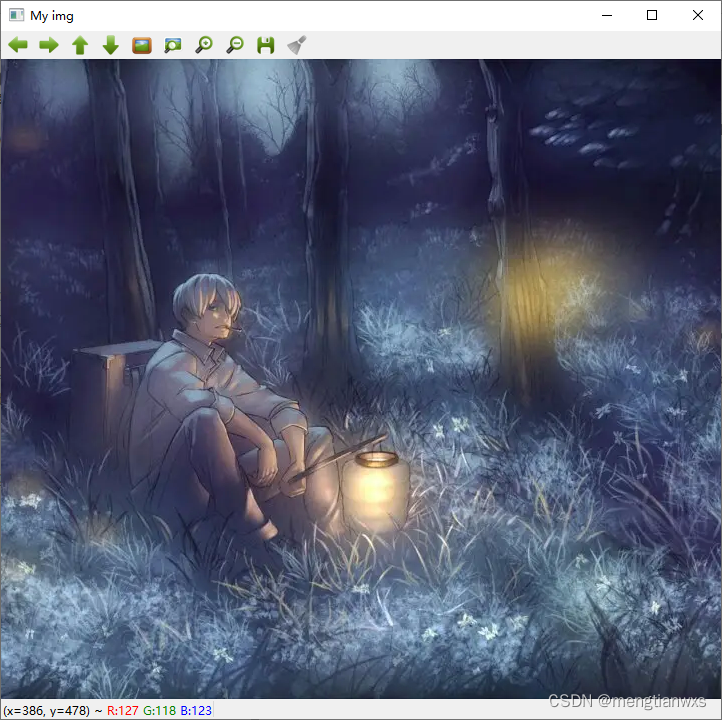Close the My img window

(x=698, y=15)
